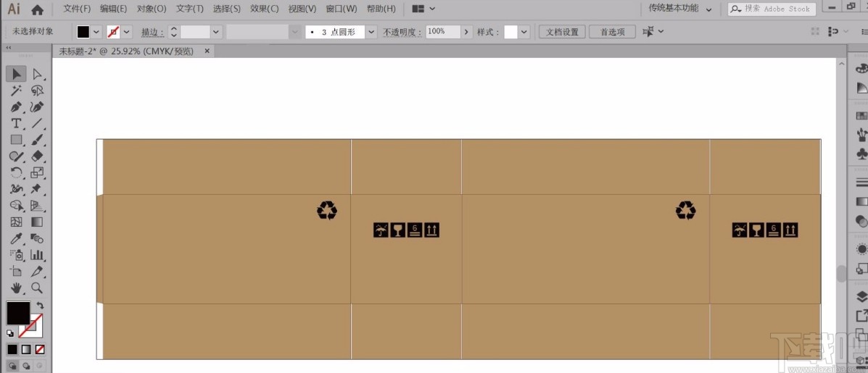Select the Type tool
Screen dimensions: 868x373
click(x=16, y=122)
